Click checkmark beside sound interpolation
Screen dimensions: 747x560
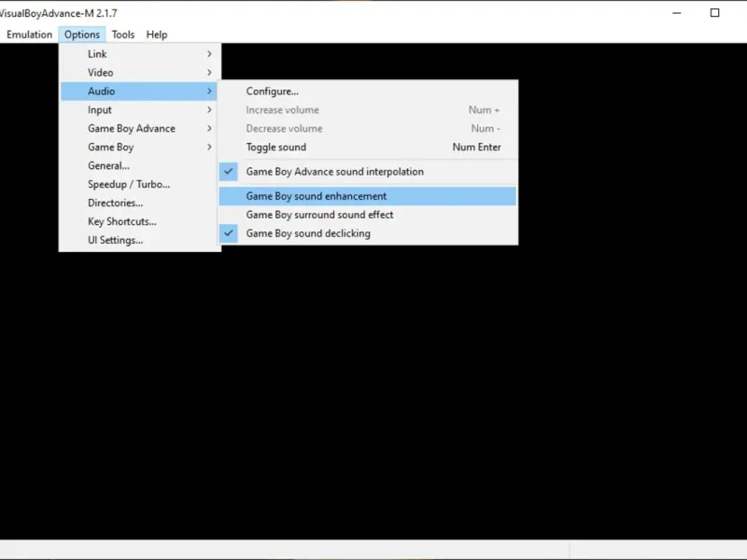tap(229, 172)
